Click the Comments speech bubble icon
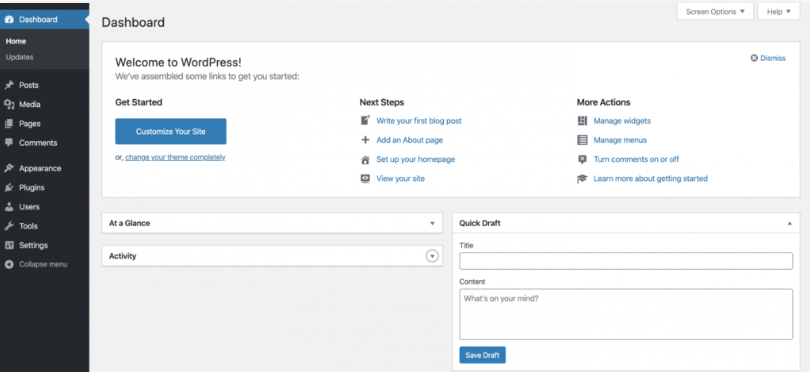The image size is (810, 372). pyautogui.click(x=9, y=143)
